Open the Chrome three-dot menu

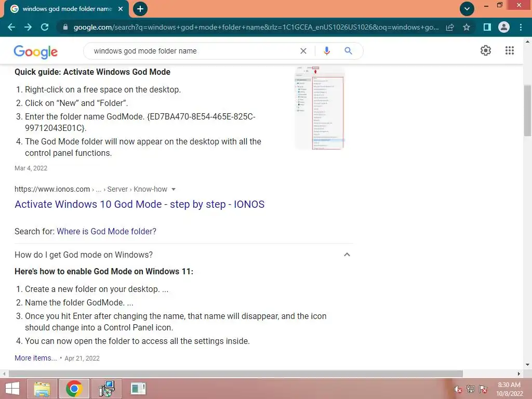(x=521, y=27)
